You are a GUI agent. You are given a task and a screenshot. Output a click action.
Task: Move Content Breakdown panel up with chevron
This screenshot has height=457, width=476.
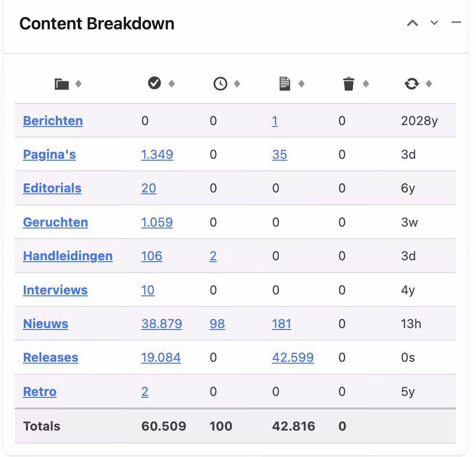413,23
